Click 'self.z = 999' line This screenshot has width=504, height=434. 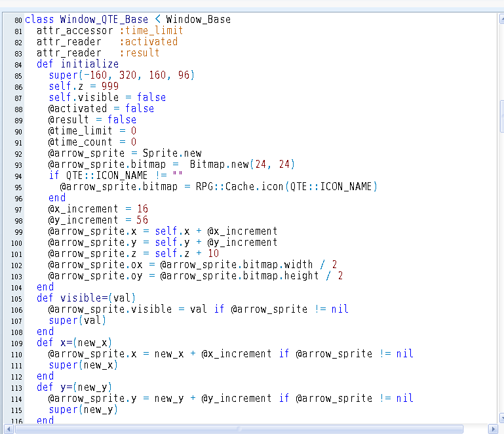click(84, 86)
